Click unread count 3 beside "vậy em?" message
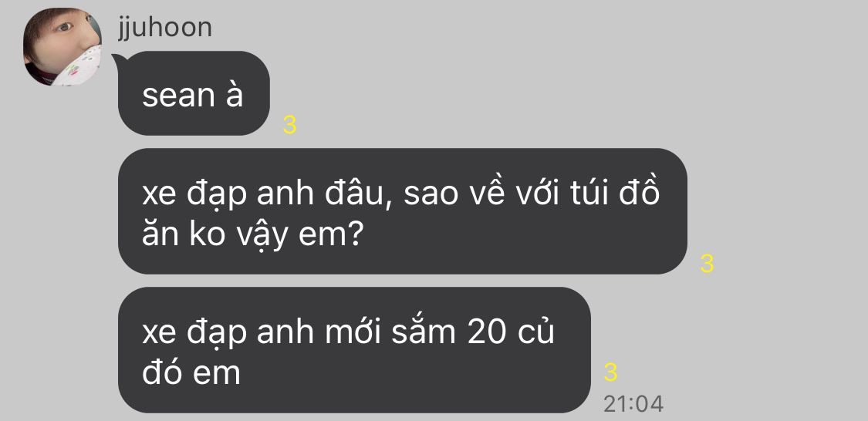868x421 pixels. tap(707, 264)
